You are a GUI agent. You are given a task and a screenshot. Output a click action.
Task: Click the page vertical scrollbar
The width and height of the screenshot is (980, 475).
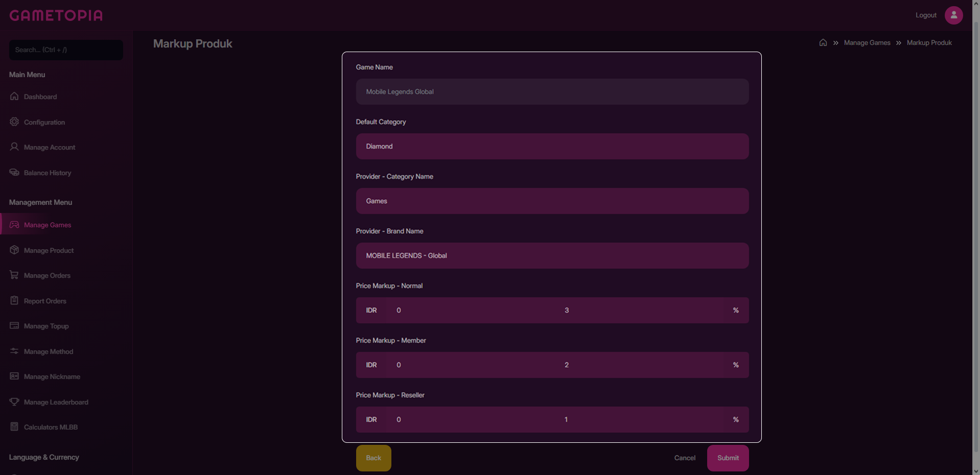976,237
